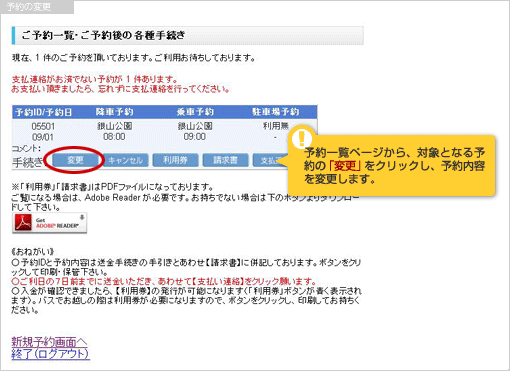
Task: Click the キャンセル button
Action: tap(125, 160)
